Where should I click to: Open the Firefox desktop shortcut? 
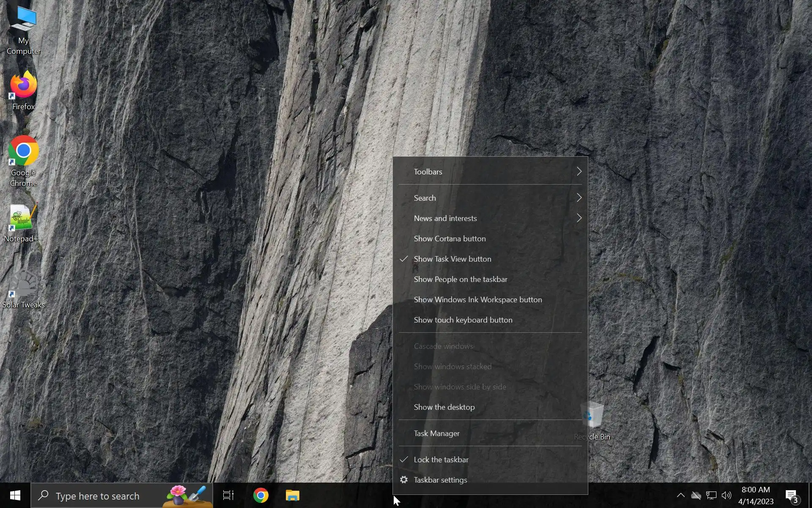(23, 87)
